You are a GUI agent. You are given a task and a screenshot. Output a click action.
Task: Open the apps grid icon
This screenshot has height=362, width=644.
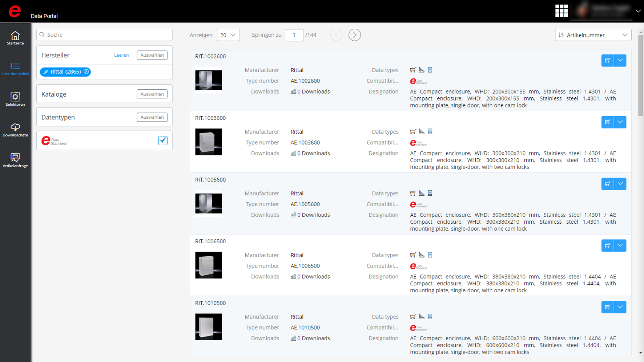(561, 11)
